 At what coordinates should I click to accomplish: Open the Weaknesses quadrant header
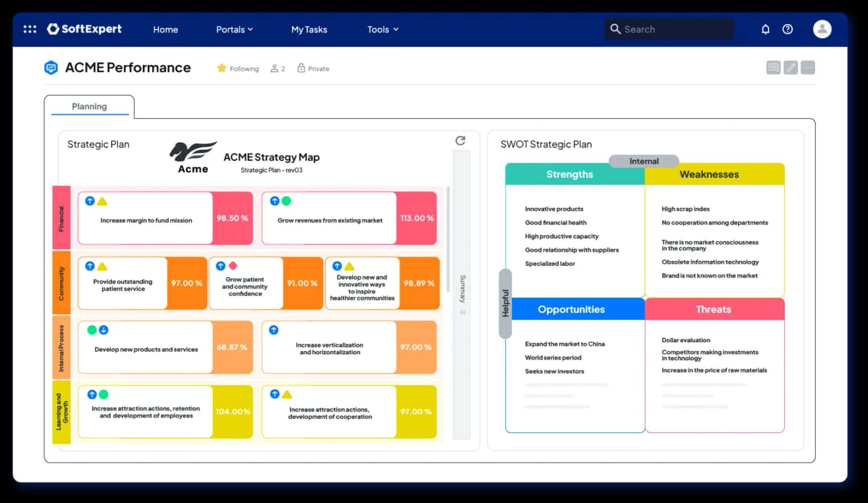point(715,174)
